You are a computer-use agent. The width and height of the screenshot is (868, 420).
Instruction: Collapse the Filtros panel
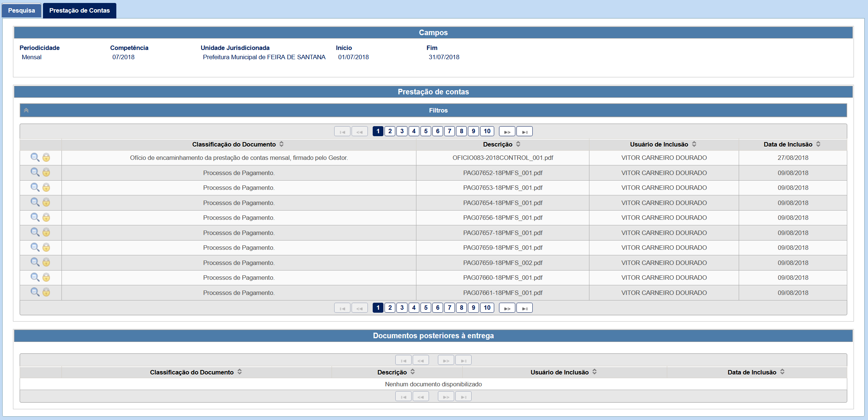pos(26,110)
